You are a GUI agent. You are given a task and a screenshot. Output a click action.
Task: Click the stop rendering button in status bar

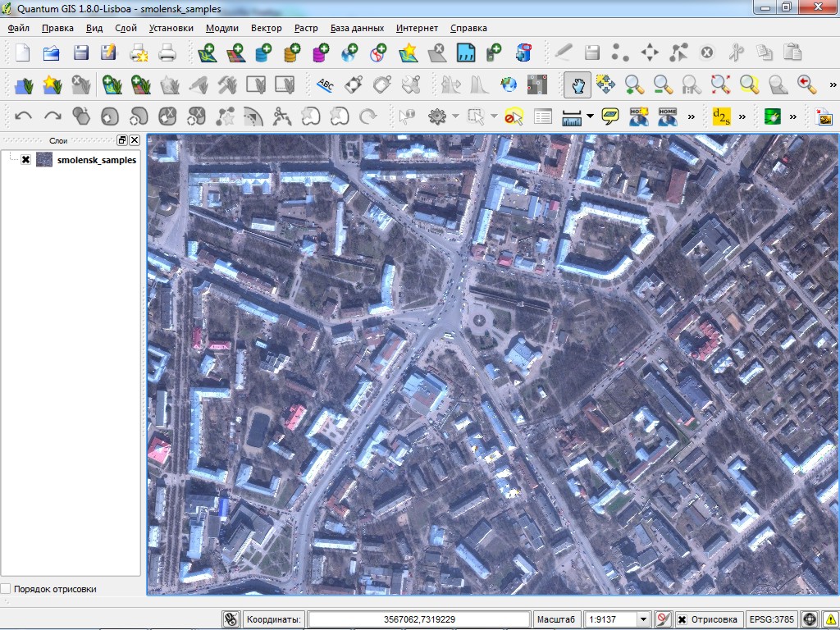(662, 619)
